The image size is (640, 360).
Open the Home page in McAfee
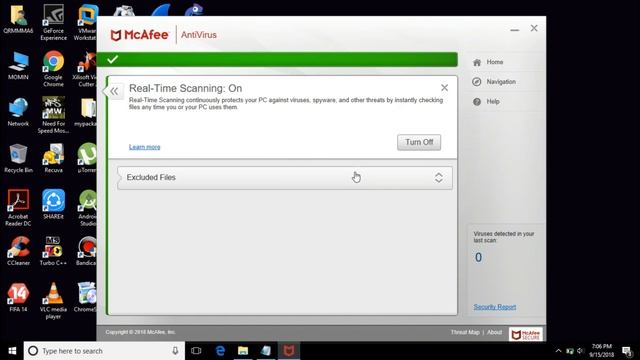pos(495,62)
